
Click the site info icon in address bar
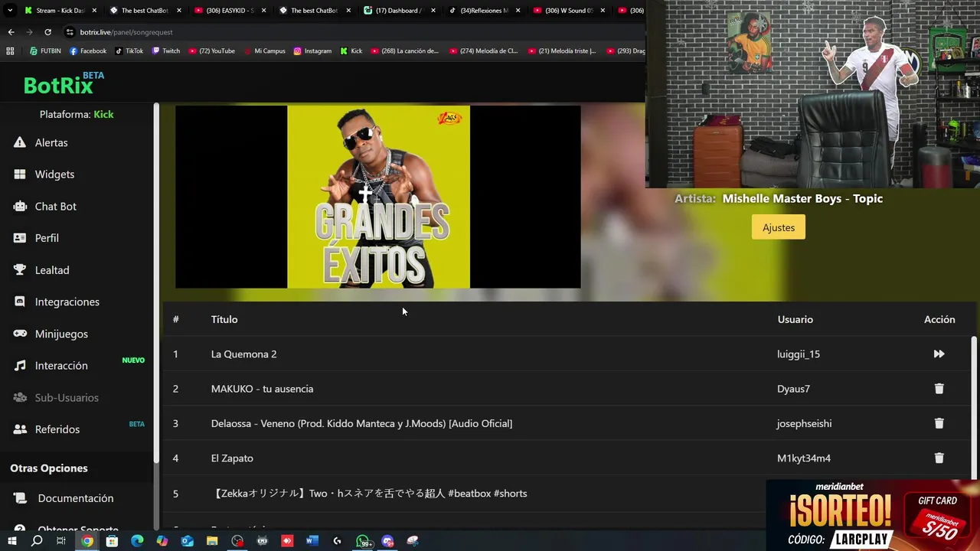pos(70,32)
